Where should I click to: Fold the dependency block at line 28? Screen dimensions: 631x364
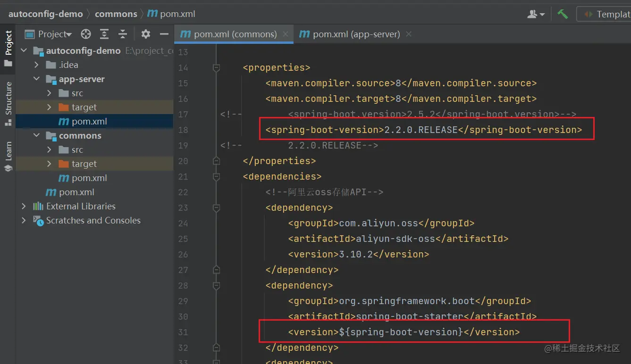coord(216,285)
